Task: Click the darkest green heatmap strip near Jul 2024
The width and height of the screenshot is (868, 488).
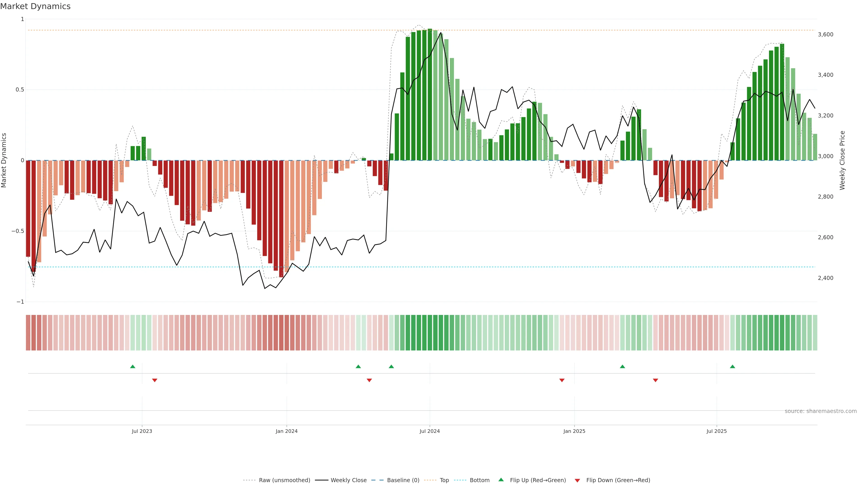Action: point(430,333)
